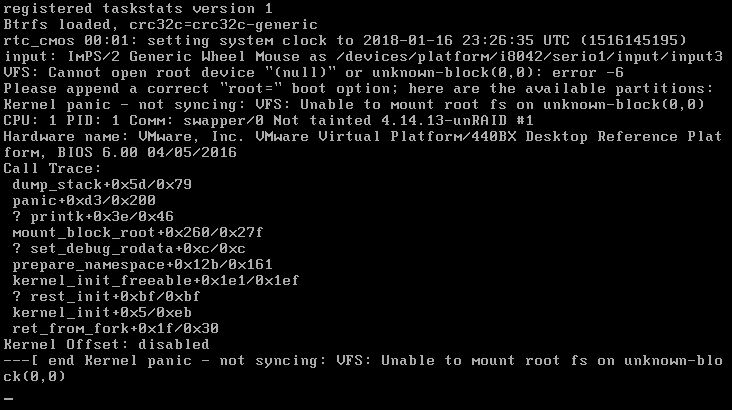Viewport: 732px width, 410px height.
Task: Click the 'CPU: 1 PID: 1 Comm: swapper/0' line
Action: point(268,120)
